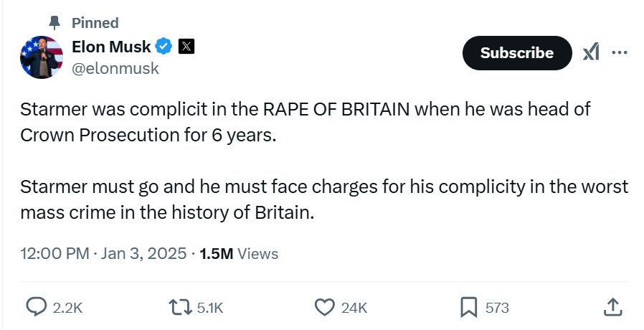Click the 2.2K reply count
Viewport: 644px width, 330px height.
point(67,308)
